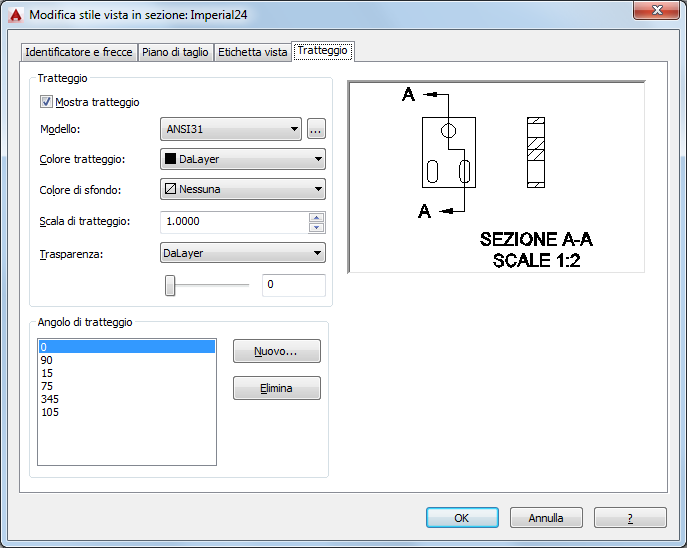Click the Nuovo... button

[277, 351]
